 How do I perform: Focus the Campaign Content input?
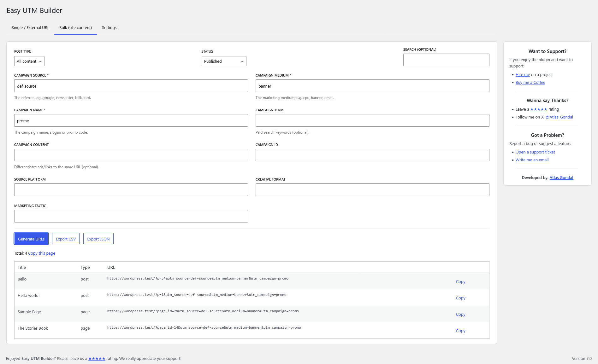(131, 155)
